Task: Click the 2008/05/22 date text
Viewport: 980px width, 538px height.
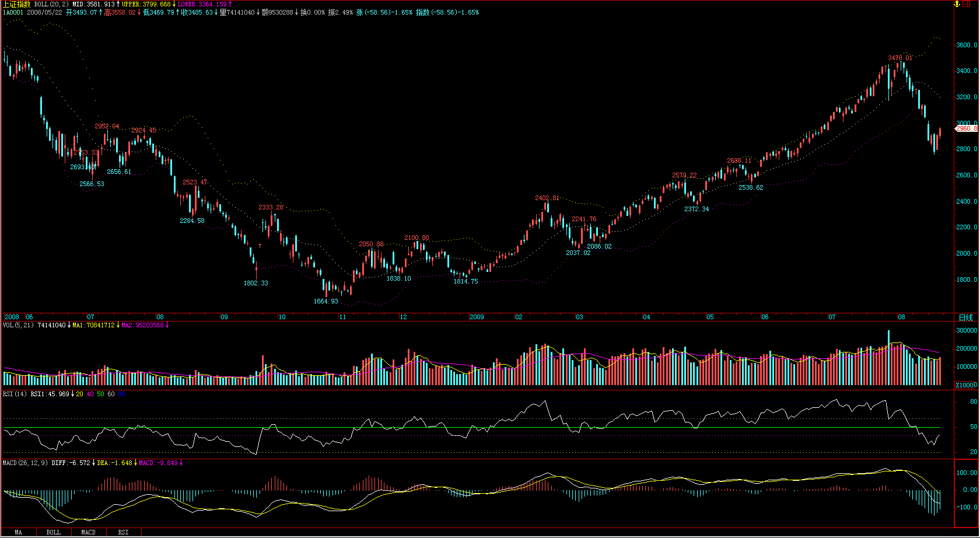Action: 44,12
